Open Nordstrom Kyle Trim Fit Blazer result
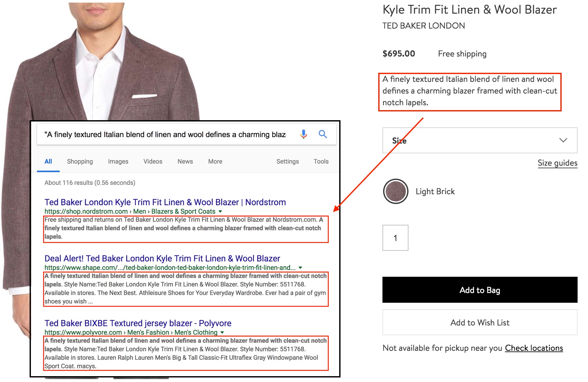The image size is (588, 382). 165,202
